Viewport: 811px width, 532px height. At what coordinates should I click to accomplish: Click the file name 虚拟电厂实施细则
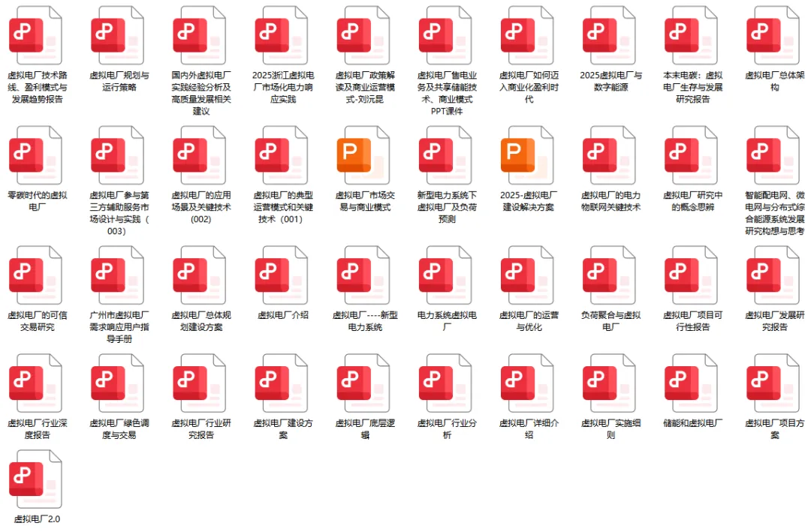pyautogui.click(x=611, y=429)
